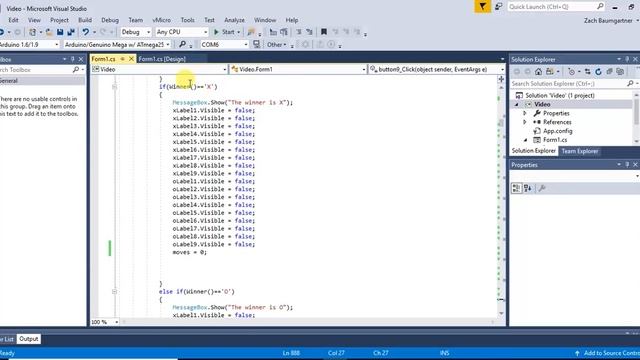Open the Build menu
Screen dimensions: 640x360
click(x=85, y=20)
